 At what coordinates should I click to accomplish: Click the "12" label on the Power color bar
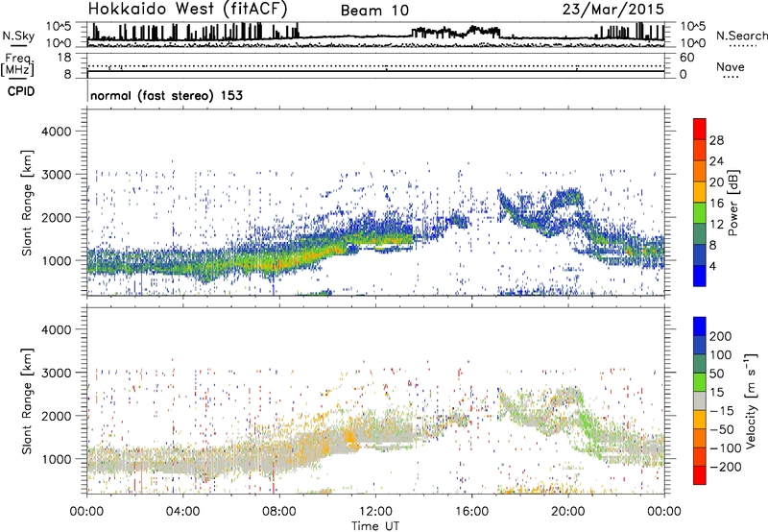click(716, 225)
